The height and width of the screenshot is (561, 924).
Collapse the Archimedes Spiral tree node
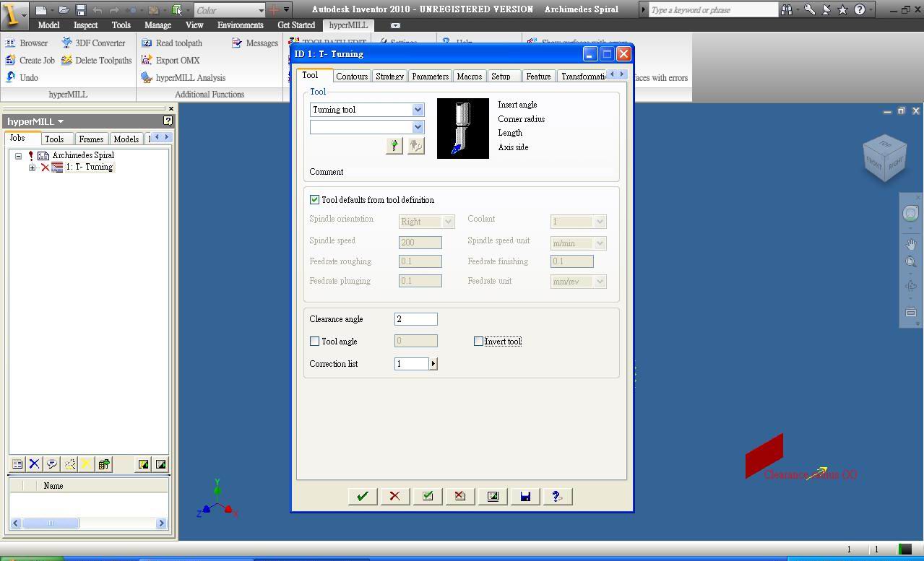pos(18,155)
